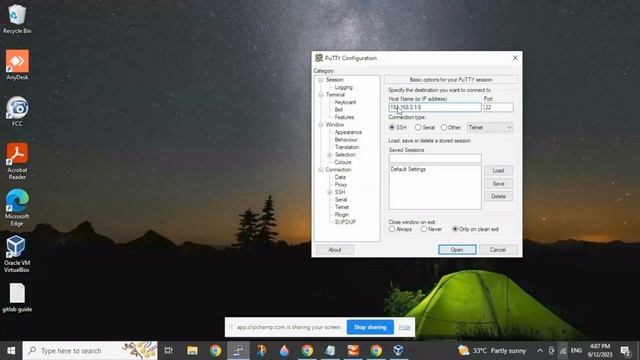Viewport: 640px width, 360px height.
Task: Collapse the Terminal tree node
Action: pyautogui.click(x=321, y=95)
